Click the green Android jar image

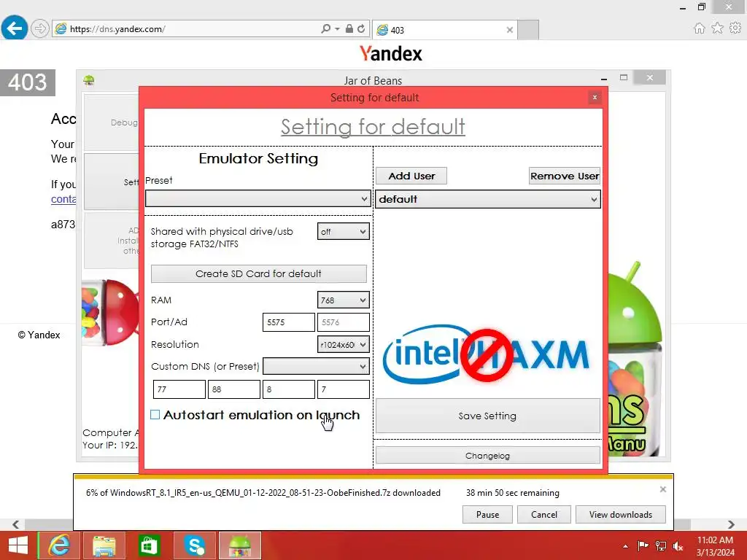(635, 358)
